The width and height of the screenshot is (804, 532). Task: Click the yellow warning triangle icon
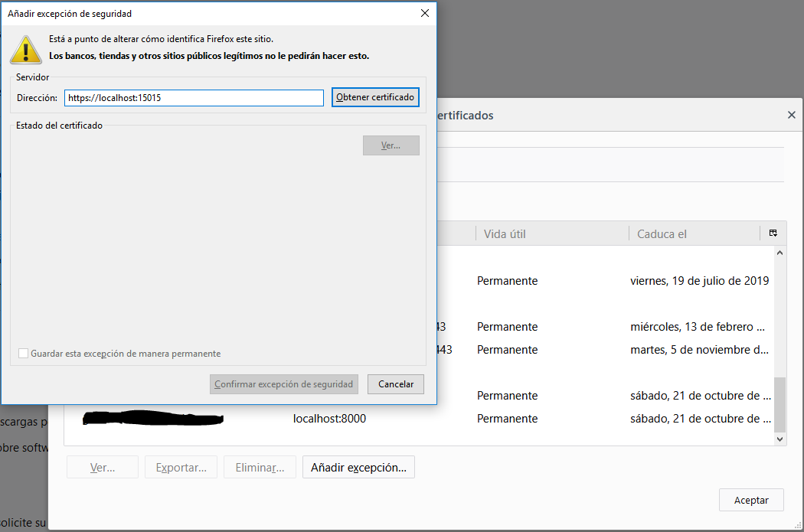click(25, 49)
